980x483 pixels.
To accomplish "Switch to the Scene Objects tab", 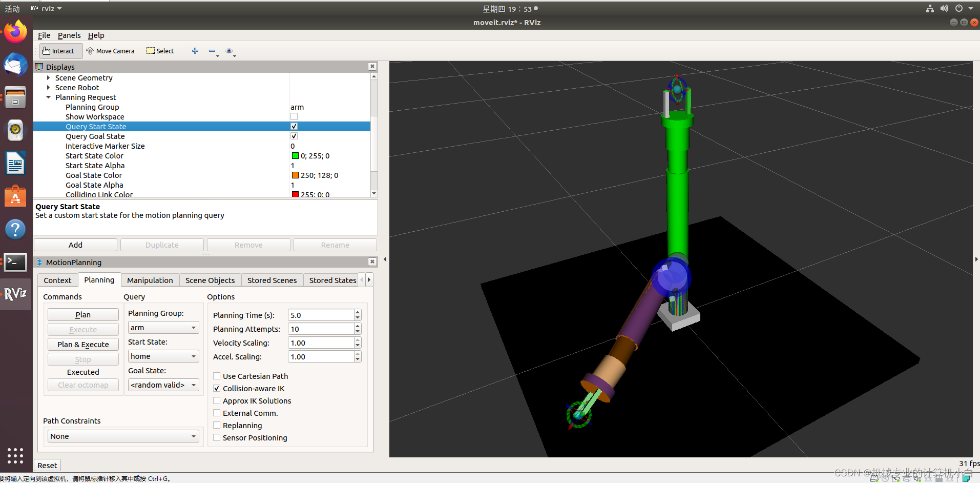I will (x=210, y=280).
